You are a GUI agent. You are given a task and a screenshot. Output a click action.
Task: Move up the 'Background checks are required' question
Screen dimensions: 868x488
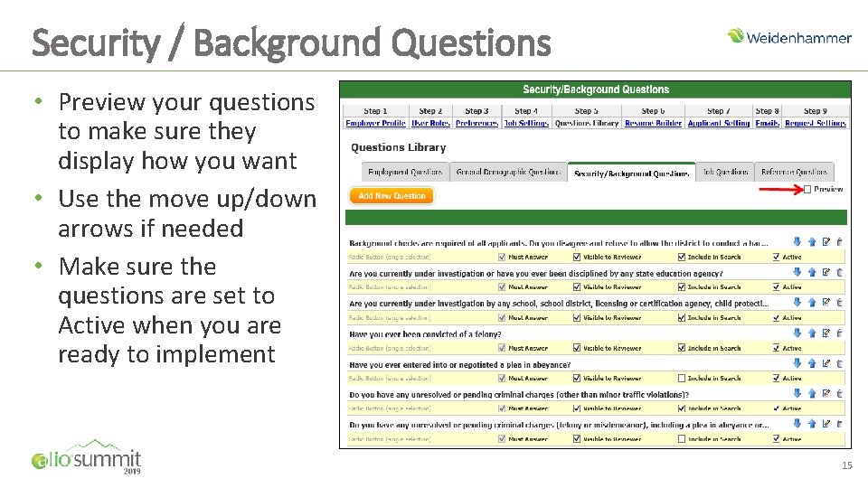pos(812,242)
